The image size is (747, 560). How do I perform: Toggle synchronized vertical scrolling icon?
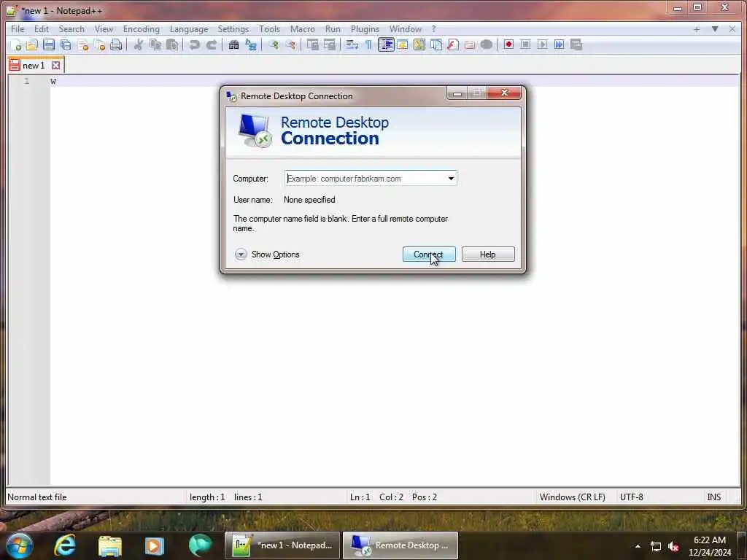coord(312,44)
